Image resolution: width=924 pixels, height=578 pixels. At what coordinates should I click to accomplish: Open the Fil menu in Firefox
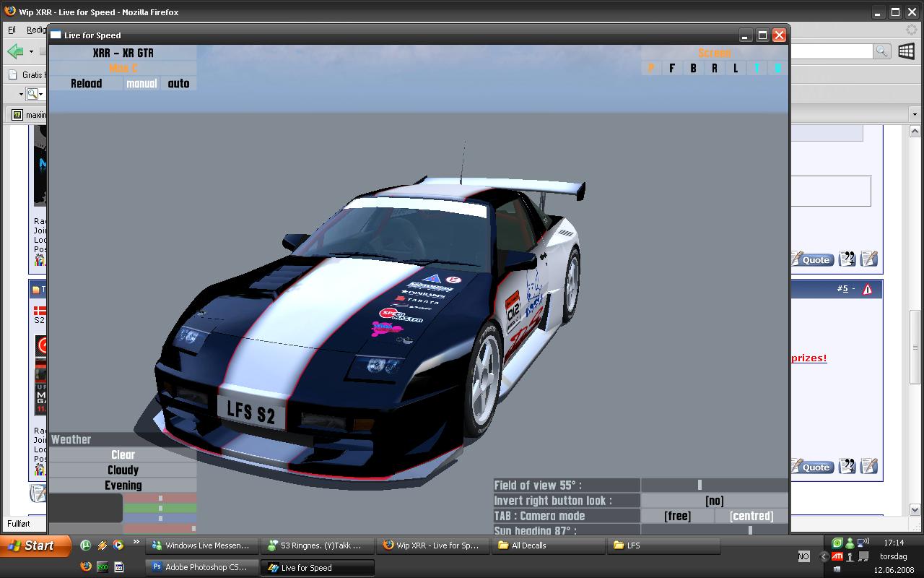tap(12, 30)
